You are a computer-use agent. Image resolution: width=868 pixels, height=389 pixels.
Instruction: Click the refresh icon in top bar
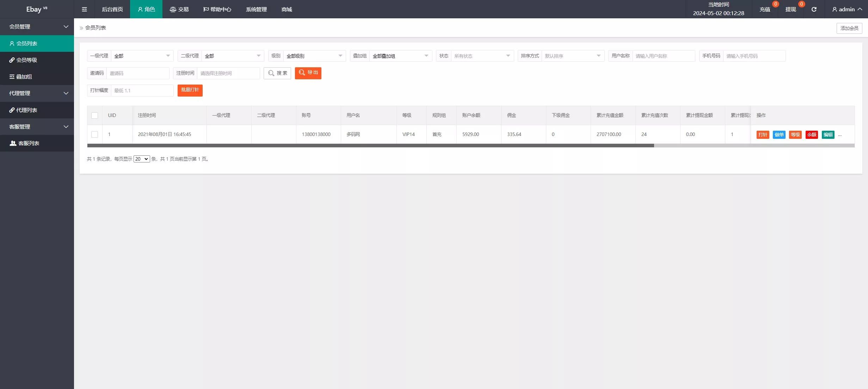pos(814,9)
